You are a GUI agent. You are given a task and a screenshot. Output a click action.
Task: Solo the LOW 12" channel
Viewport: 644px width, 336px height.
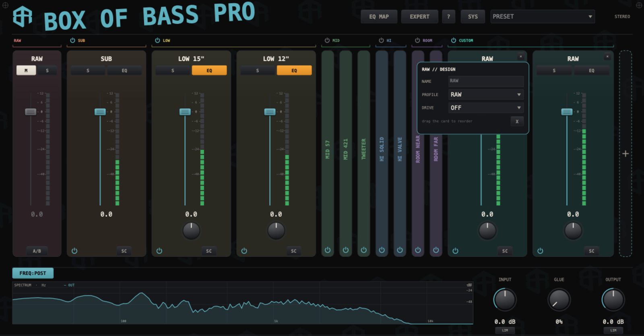[258, 70]
